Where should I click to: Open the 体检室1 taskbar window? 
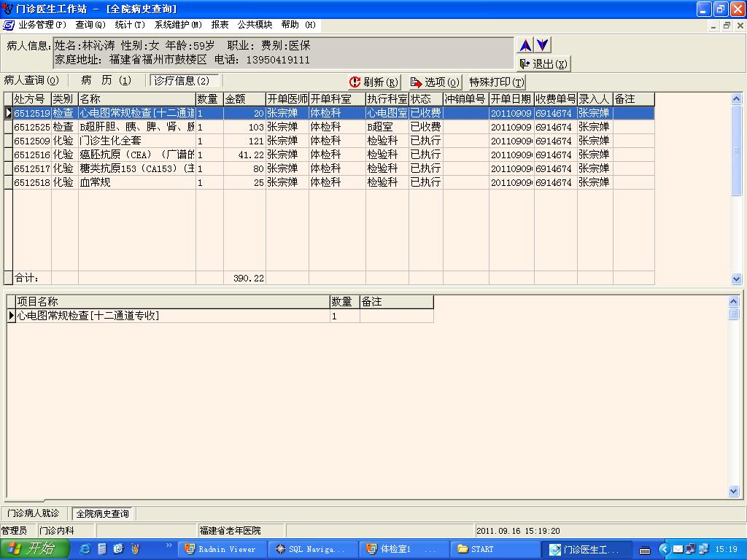403,549
